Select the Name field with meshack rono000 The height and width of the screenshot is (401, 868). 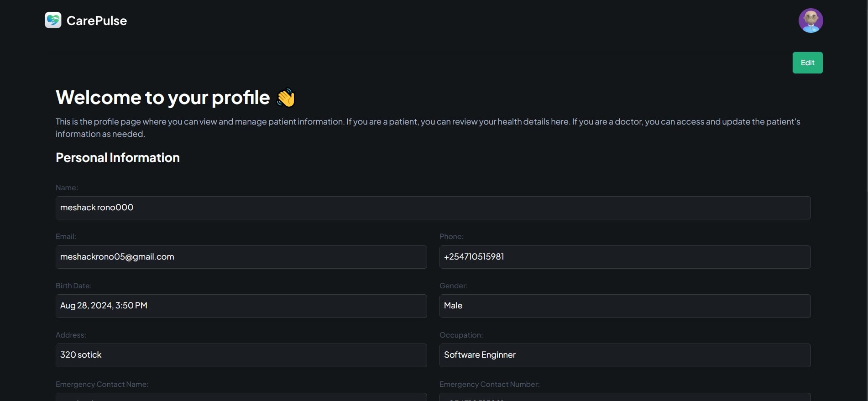coord(433,208)
